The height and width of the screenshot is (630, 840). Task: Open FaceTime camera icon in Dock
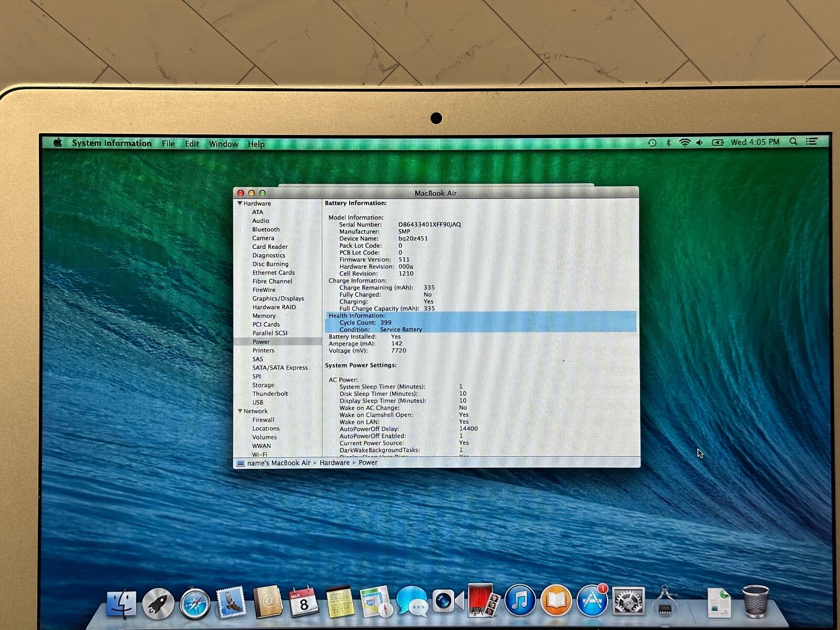(448, 601)
